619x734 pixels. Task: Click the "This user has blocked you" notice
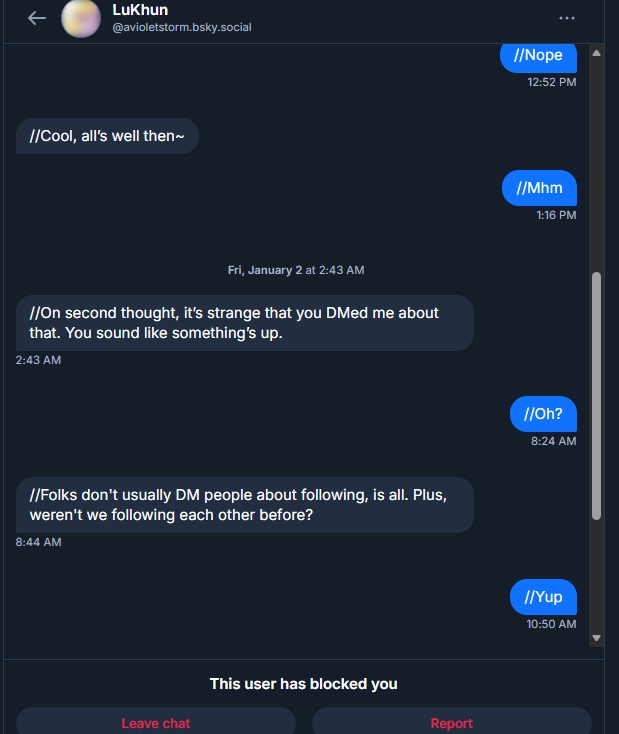303,684
